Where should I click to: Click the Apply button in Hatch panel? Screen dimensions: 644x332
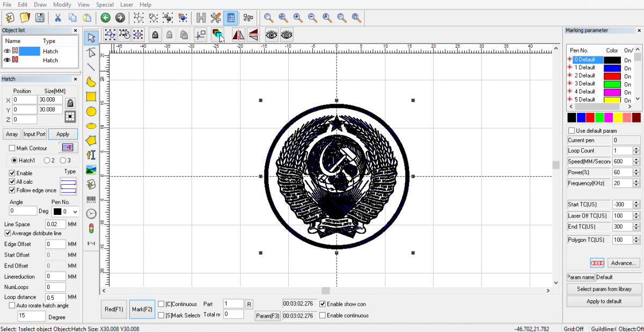pos(63,134)
